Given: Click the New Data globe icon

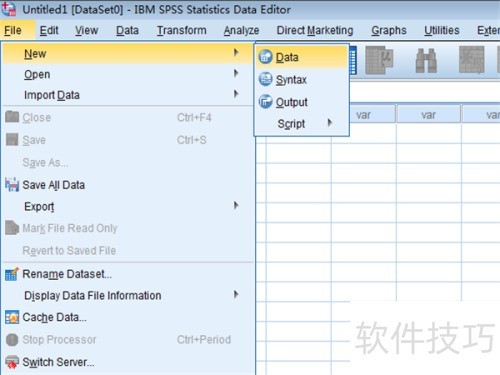Looking at the screenshot, I should (266, 57).
